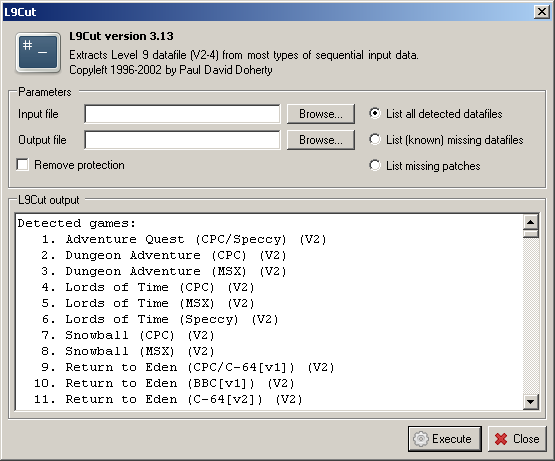Click the red X icon on Close button
The image size is (555, 461).
(x=501, y=439)
